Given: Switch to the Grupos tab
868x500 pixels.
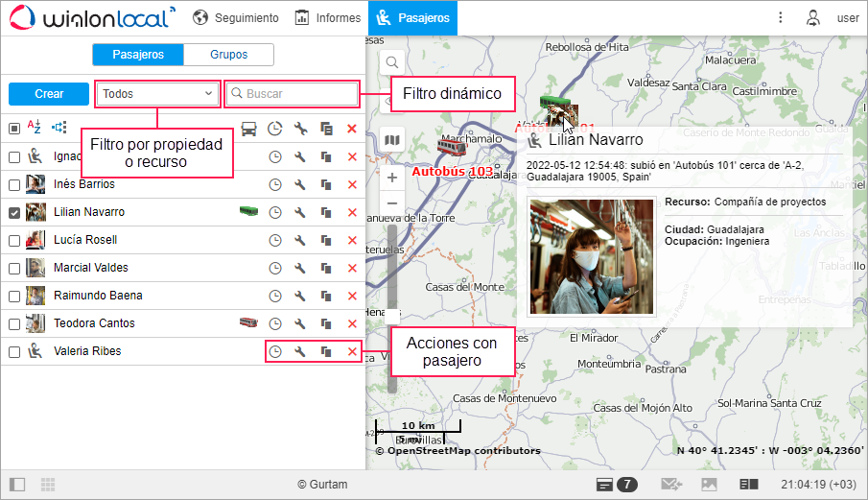Looking at the screenshot, I should click(228, 55).
